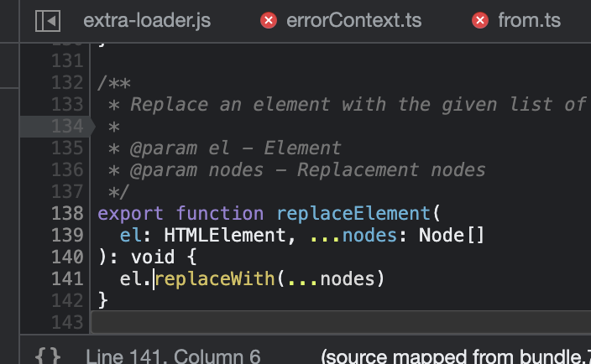
Task: Open the errorContext.ts tab
Action: click(x=354, y=20)
